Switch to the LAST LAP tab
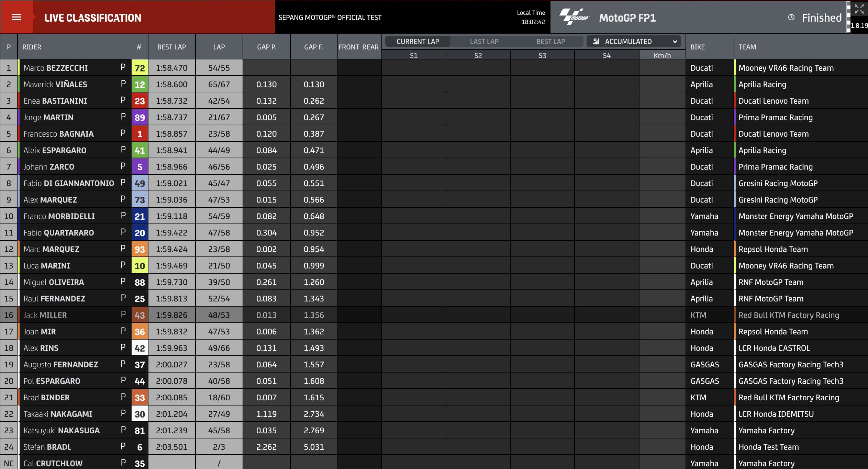 tap(484, 42)
